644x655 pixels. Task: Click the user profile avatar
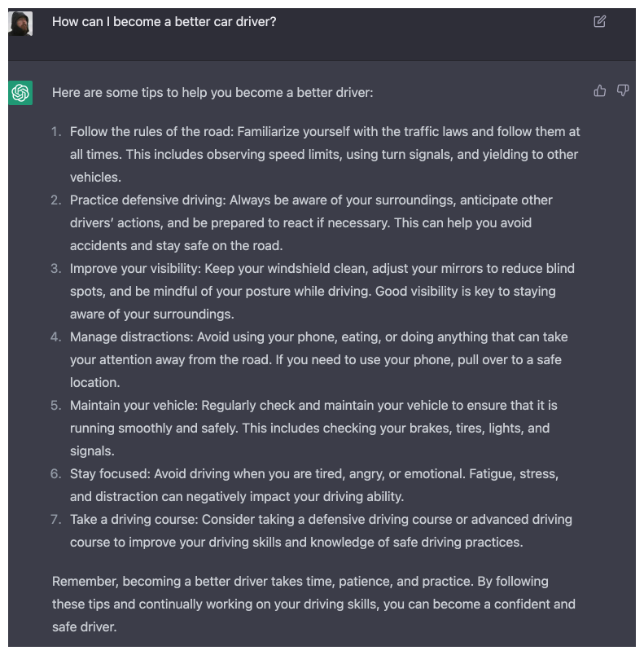click(20, 24)
